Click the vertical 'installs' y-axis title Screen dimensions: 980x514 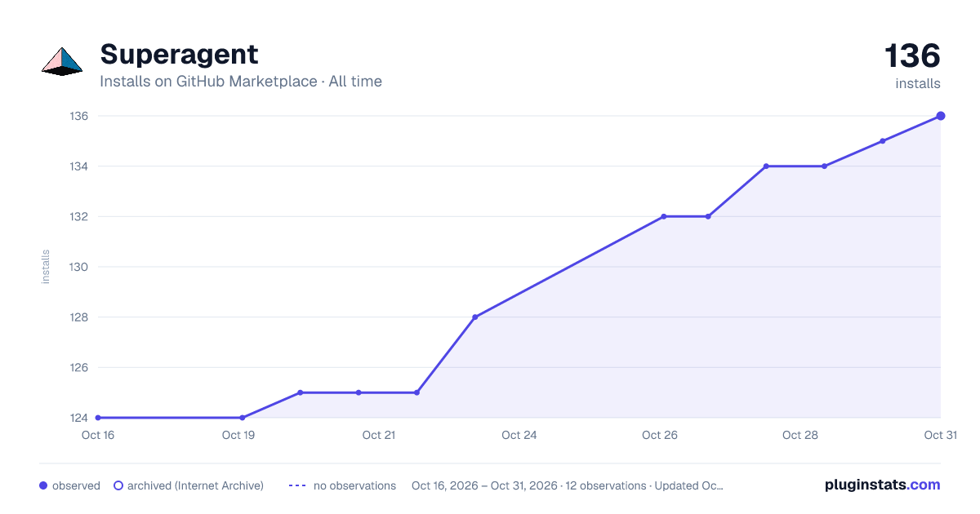tap(46, 267)
